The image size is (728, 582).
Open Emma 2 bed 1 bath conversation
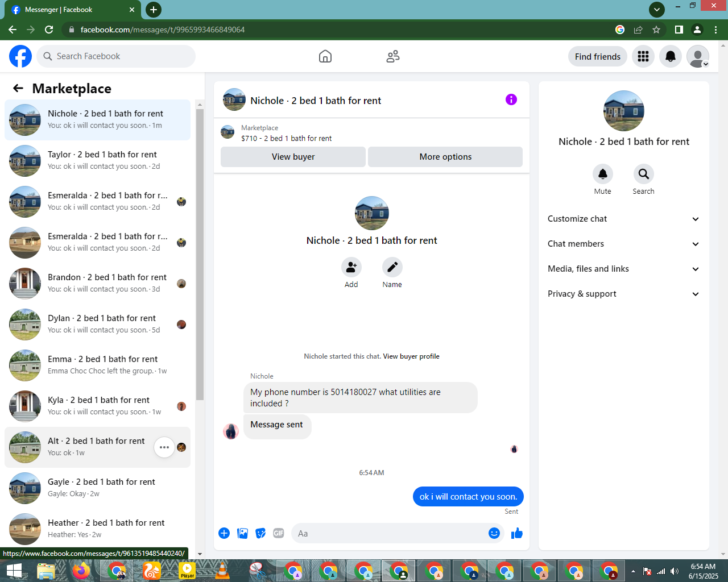coord(97,365)
